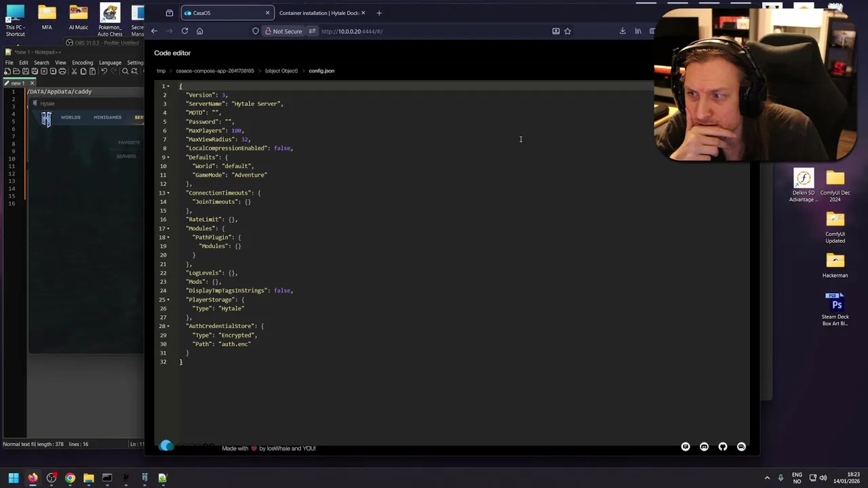
Task: Click Notepad++ Undo toolbar icon
Action: pyautogui.click(x=104, y=71)
